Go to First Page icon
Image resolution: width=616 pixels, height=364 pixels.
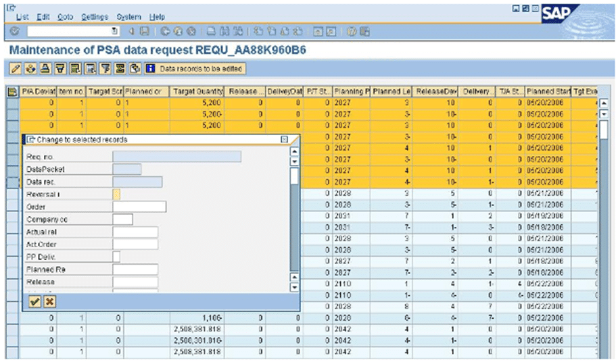(x=258, y=31)
